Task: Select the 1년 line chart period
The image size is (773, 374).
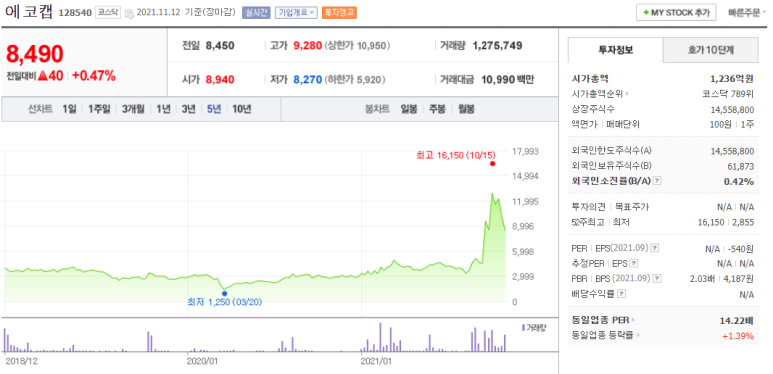Action: pyautogui.click(x=163, y=109)
